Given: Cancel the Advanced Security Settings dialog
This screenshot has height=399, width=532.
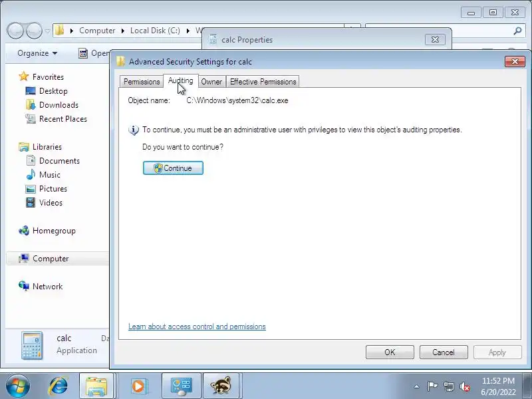Looking at the screenshot, I should click(444, 352).
